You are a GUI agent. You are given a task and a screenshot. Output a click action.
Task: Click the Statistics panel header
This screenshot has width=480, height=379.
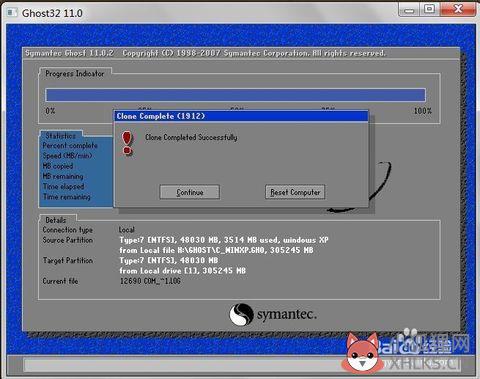pyautogui.click(x=60, y=136)
